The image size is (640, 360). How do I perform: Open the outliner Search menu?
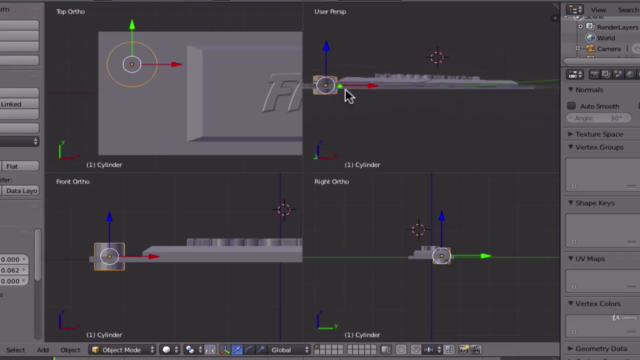click(628, 10)
